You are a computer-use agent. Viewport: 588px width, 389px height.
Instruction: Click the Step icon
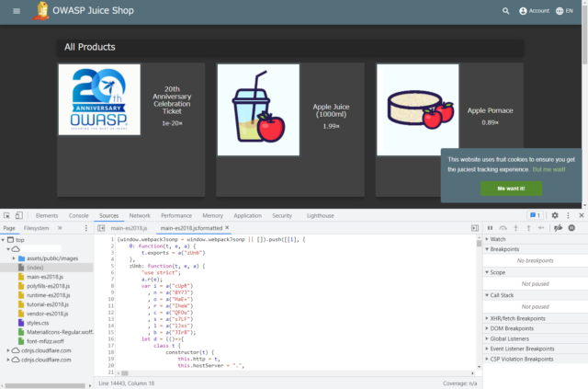541,228
